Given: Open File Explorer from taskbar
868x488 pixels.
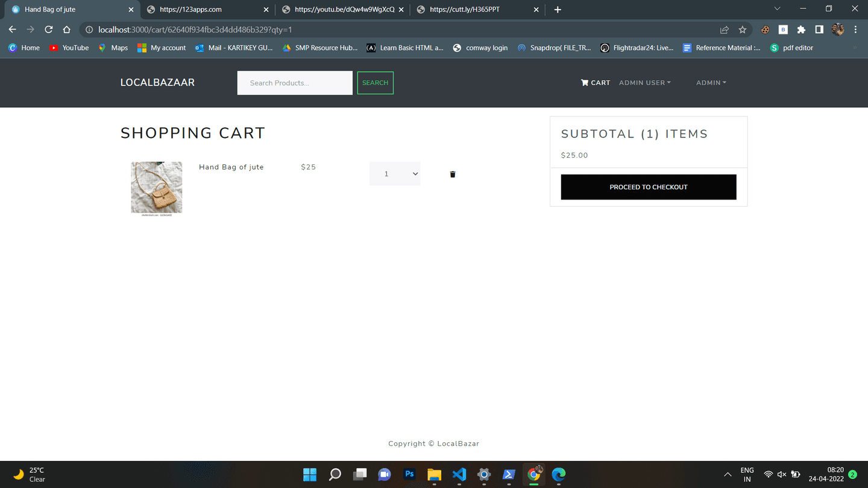Looking at the screenshot, I should (434, 474).
